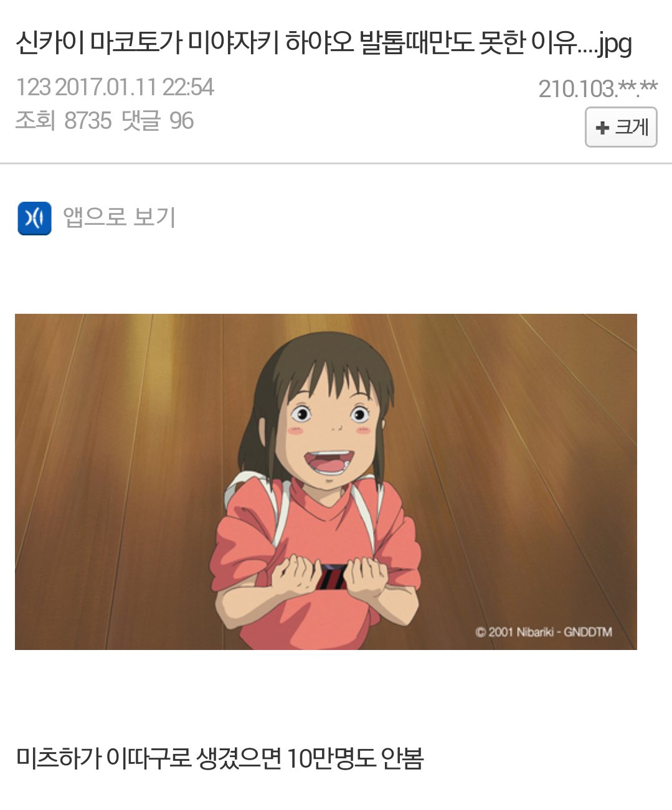Open the anime girl image

click(x=326, y=482)
